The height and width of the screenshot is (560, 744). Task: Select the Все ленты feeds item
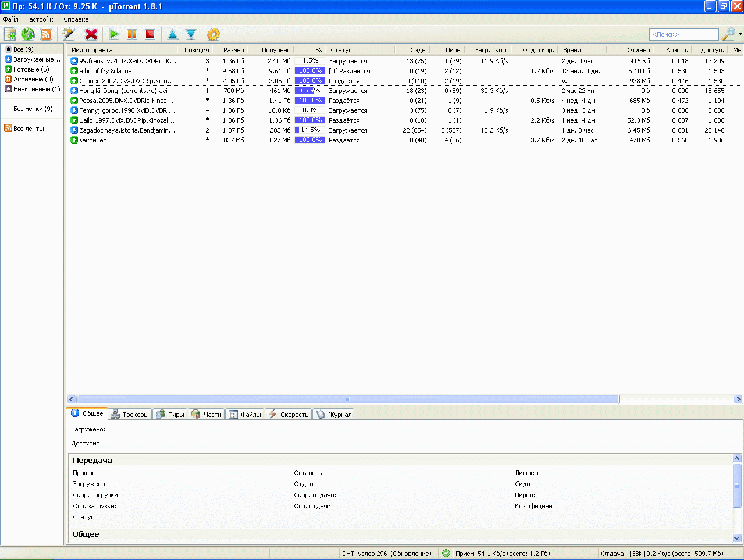point(24,129)
